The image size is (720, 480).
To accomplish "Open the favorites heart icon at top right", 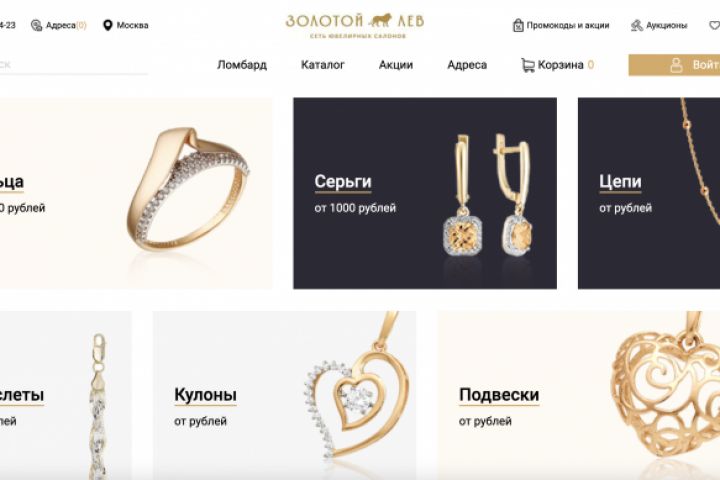I will (714, 25).
